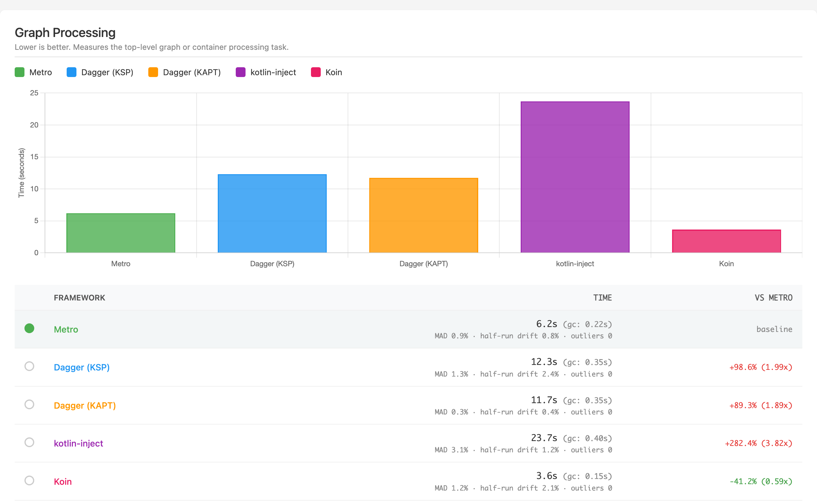Click the green Metro bar in chart
Viewport: 817px width, 504px height.
pyautogui.click(x=121, y=233)
